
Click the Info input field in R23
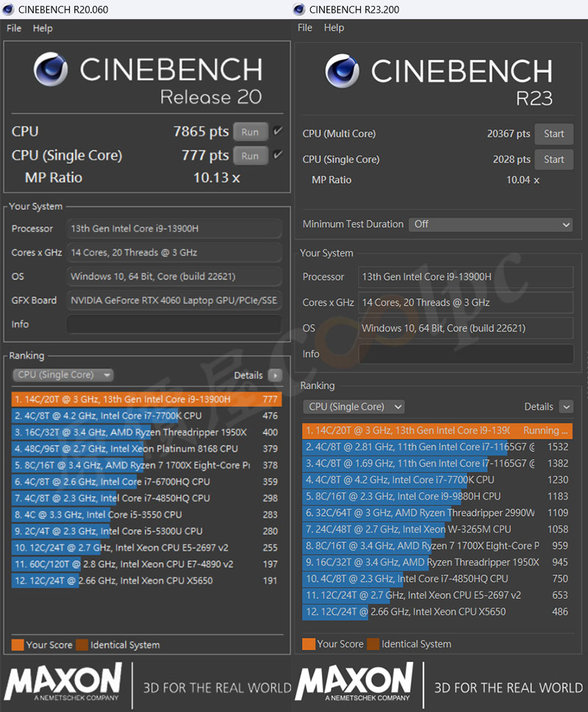465,354
